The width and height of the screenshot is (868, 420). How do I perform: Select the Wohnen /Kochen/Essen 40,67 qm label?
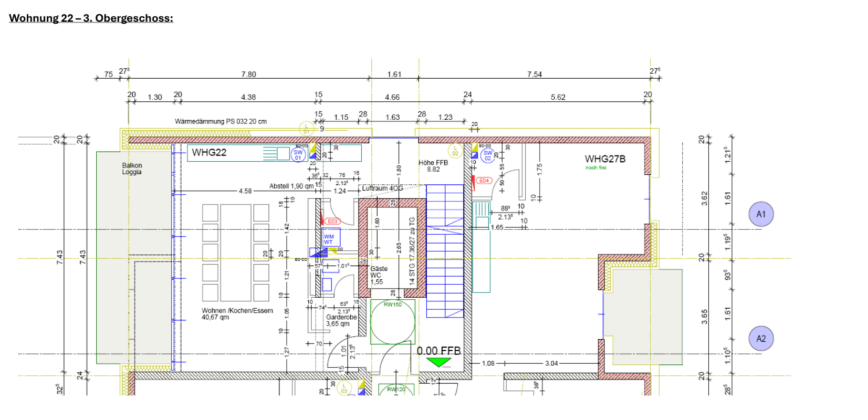tap(237, 314)
